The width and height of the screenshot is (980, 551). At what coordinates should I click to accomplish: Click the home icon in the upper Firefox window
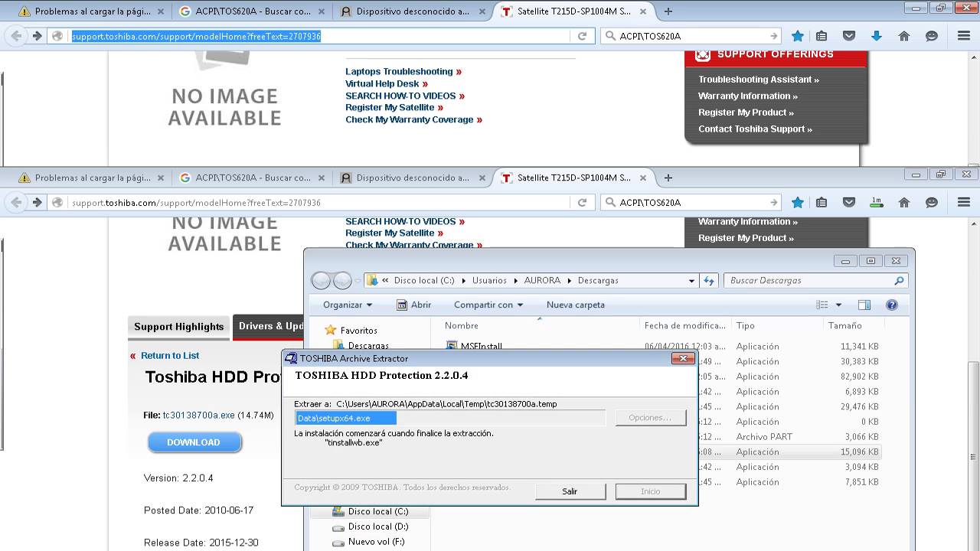(904, 36)
